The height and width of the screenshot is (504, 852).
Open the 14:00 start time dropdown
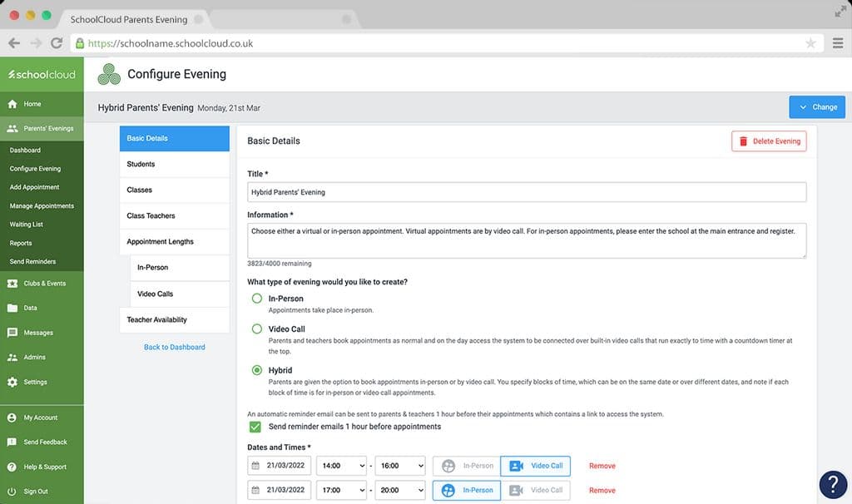(x=341, y=466)
